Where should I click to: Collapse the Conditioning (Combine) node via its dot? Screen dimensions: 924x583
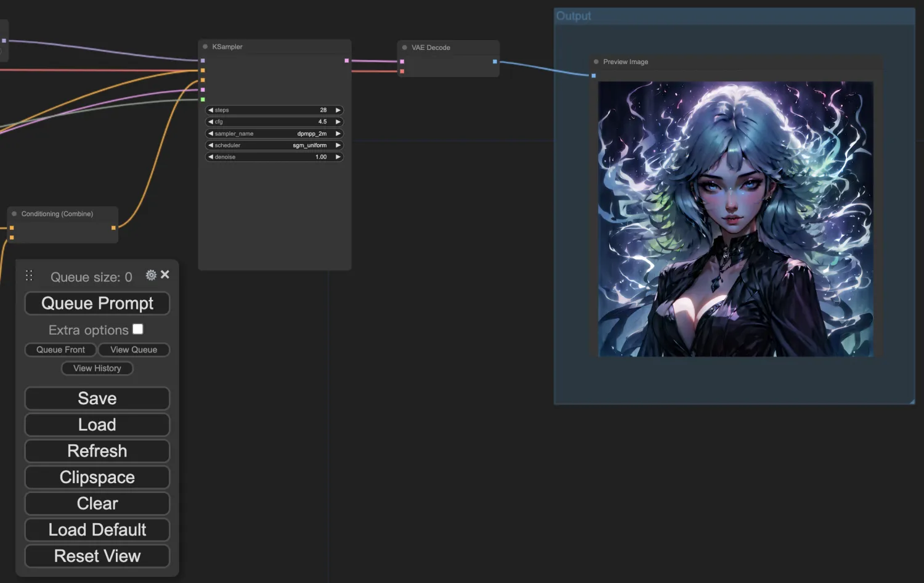coord(14,214)
